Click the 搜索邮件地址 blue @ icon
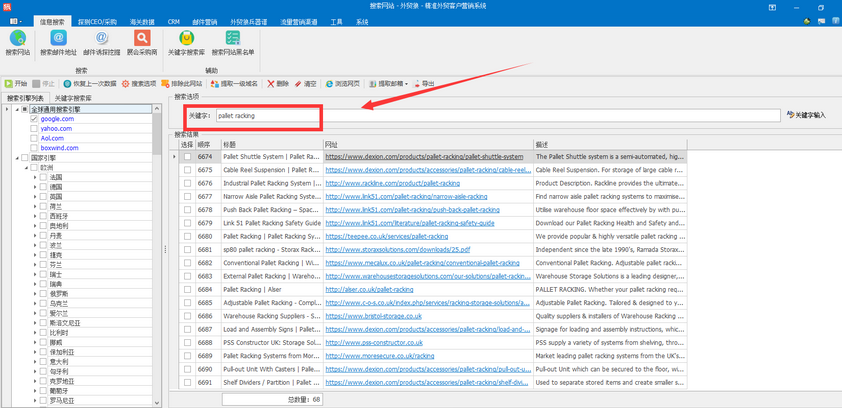The height and width of the screenshot is (408, 846). [x=58, y=38]
